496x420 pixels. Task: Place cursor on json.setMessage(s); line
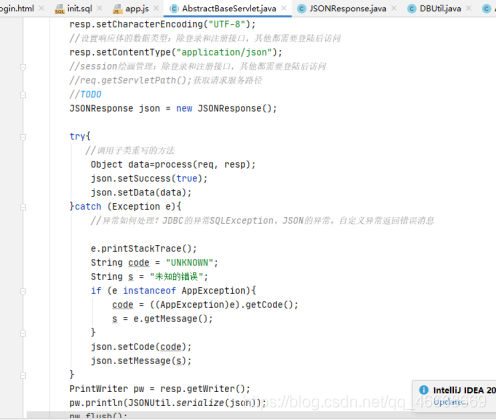click(x=141, y=361)
